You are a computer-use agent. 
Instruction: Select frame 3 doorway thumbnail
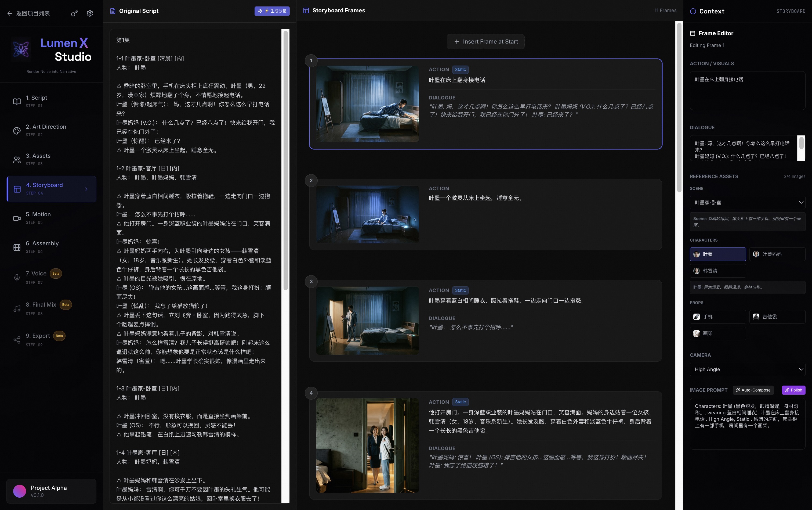(367, 321)
